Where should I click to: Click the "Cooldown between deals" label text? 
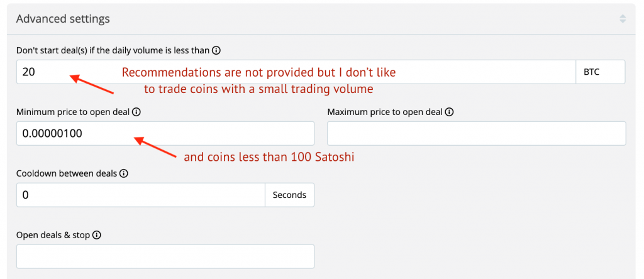point(67,173)
